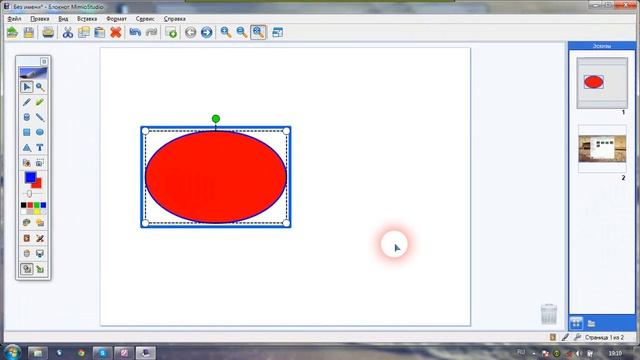Click the Open file toolbar icon
The width and height of the screenshot is (640, 360).
click(x=13, y=32)
